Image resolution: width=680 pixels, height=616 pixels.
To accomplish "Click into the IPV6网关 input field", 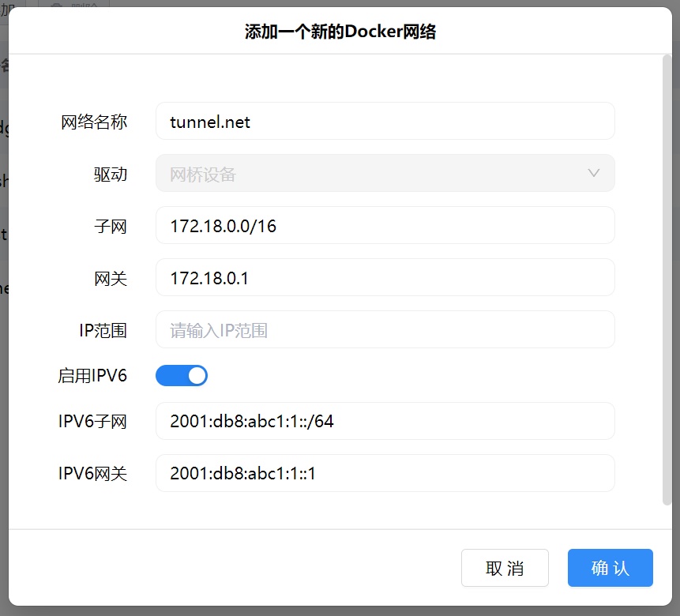I will click(x=385, y=473).
